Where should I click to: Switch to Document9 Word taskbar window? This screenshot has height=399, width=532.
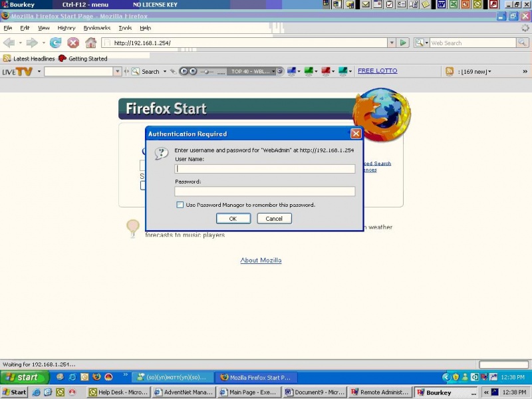pyautogui.click(x=315, y=392)
